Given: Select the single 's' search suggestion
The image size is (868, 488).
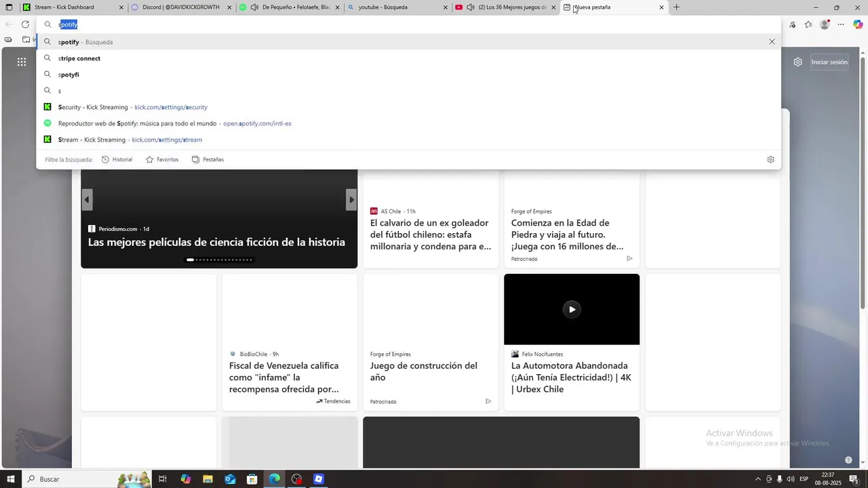Looking at the screenshot, I should 408,91.
